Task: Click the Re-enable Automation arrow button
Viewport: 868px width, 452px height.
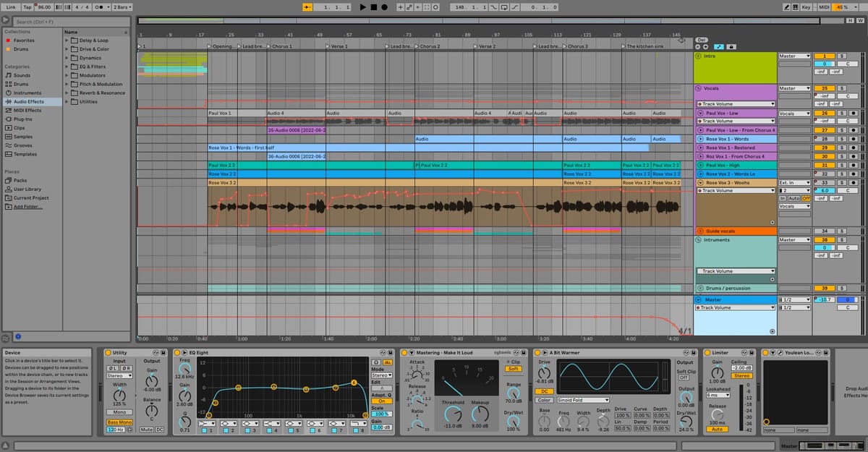Action: 418,7
